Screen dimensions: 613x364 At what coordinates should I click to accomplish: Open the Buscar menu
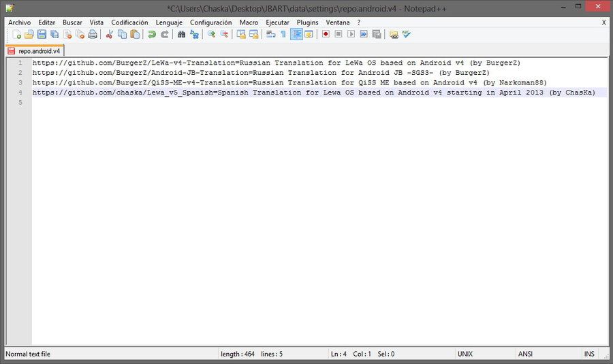click(72, 22)
